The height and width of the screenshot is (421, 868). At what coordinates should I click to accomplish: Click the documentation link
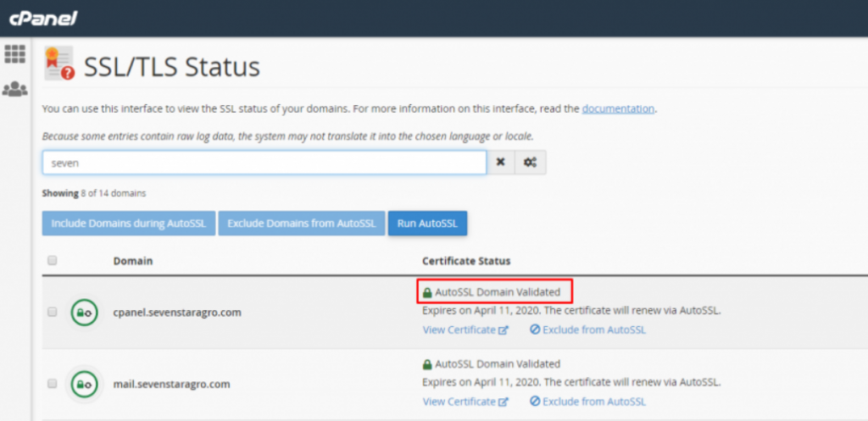pos(618,108)
